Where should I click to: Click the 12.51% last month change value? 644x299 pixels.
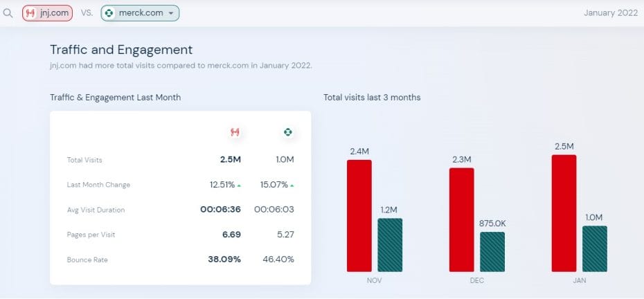222,185
